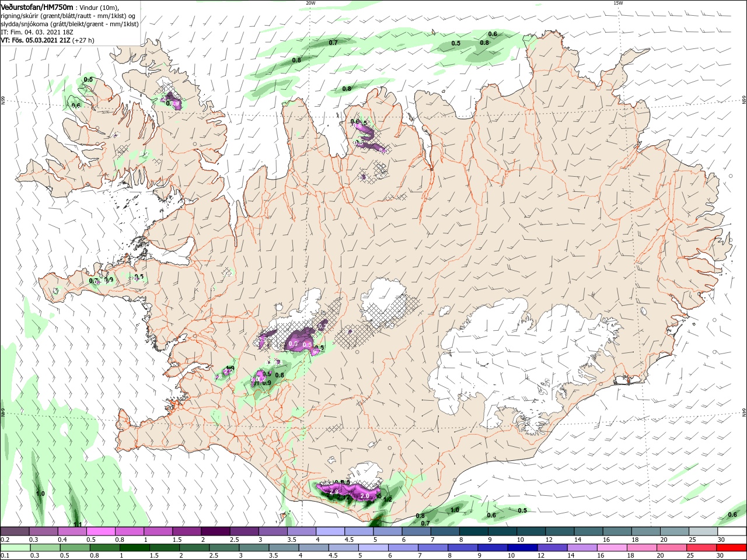Choose the violet swatch labeled 12 in lower legend
This screenshot has width=747, height=560.
(x=551, y=548)
